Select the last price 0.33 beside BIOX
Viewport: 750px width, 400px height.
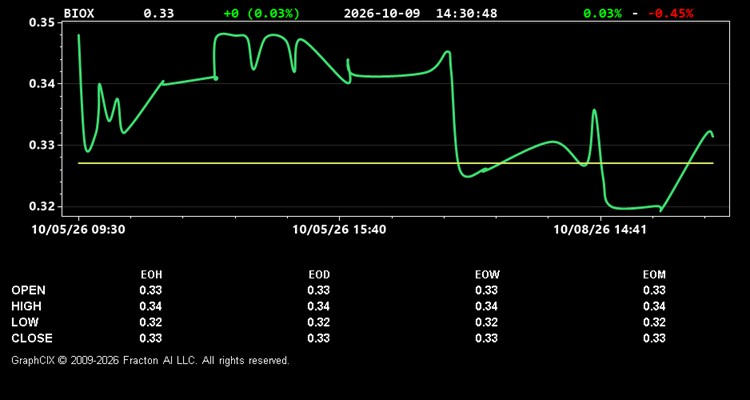(159, 13)
